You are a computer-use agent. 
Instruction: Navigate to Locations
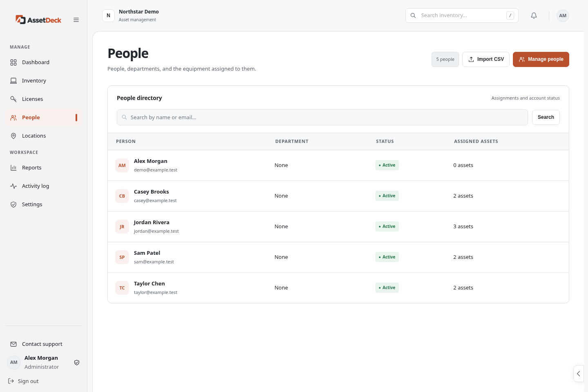pos(43,136)
